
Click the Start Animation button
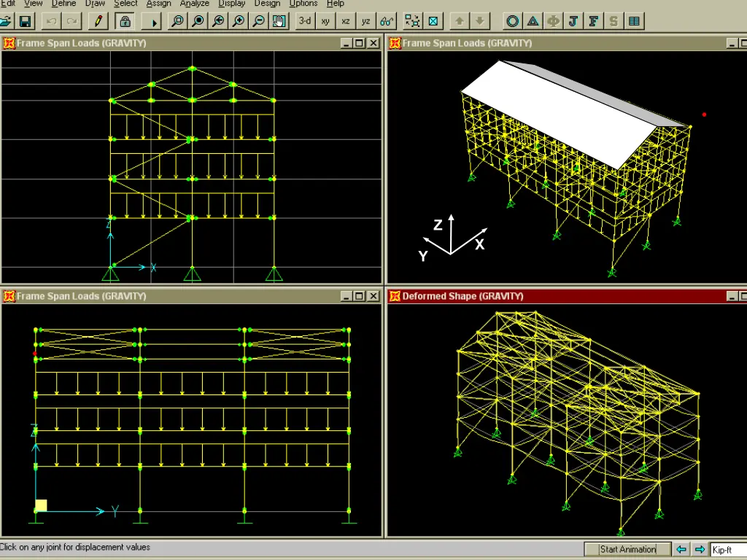click(627, 549)
